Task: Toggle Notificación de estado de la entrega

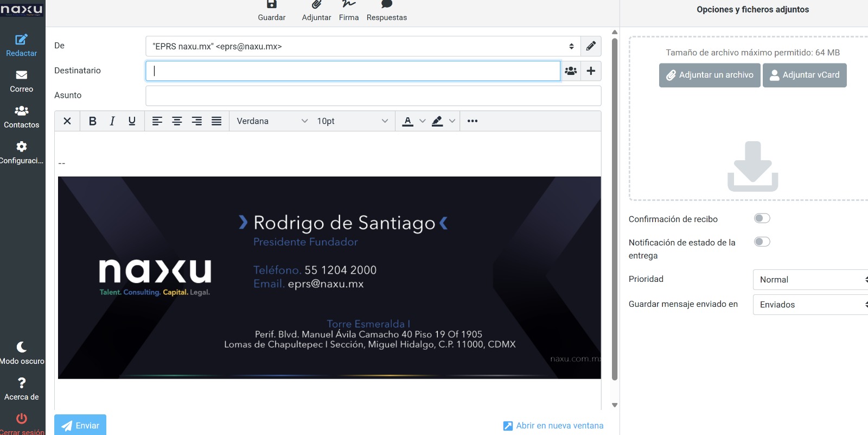Action: (762, 242)
